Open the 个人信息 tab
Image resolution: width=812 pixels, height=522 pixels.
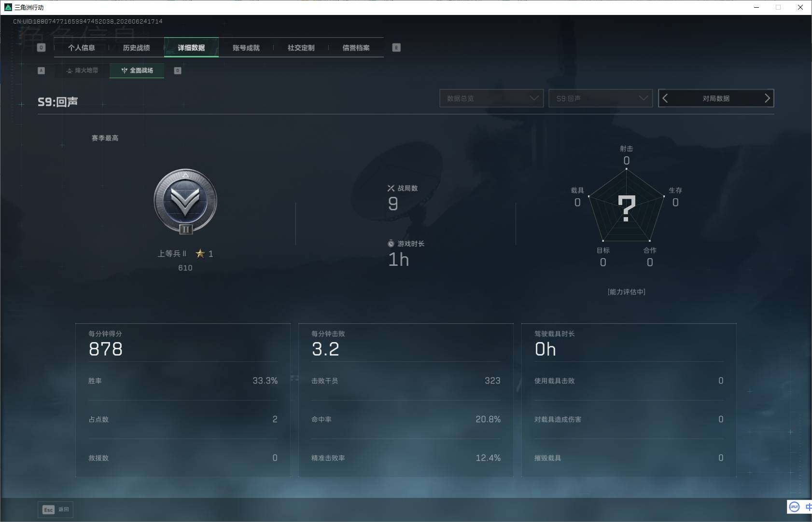pyautogui.click(x=82, y=48)
